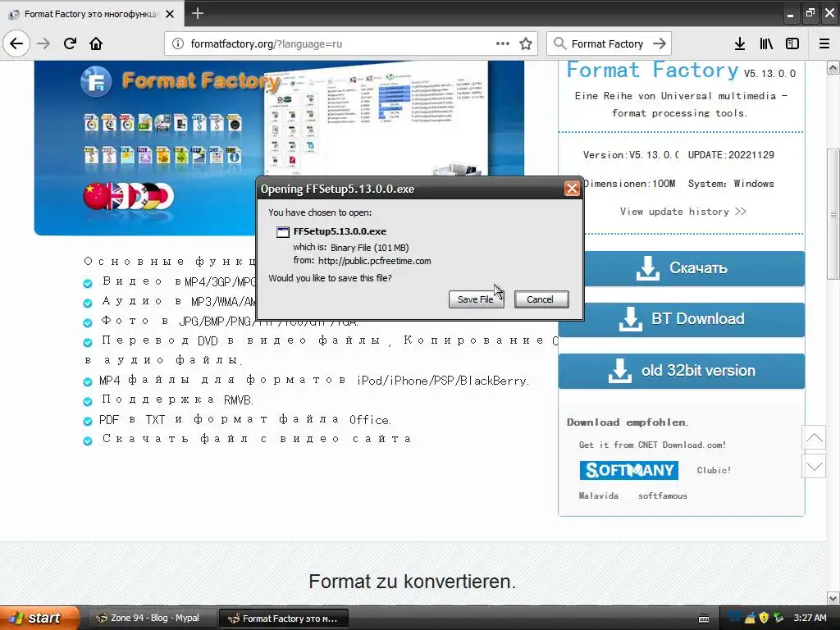Follow the Clubic! download link

(714, 470)
